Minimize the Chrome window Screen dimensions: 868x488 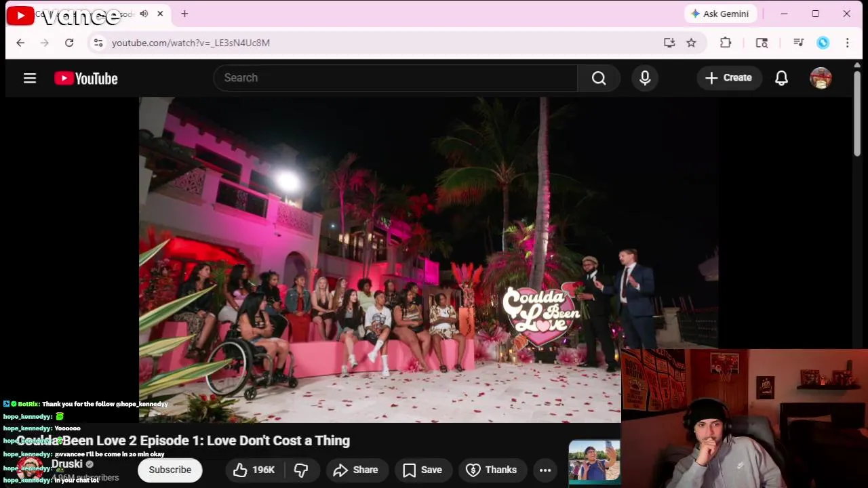point(784,14)
